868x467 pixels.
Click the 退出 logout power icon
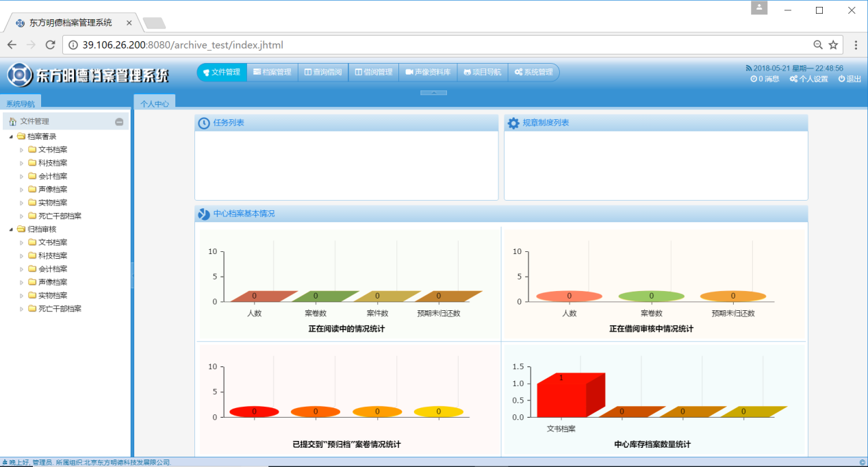point(850,79)
